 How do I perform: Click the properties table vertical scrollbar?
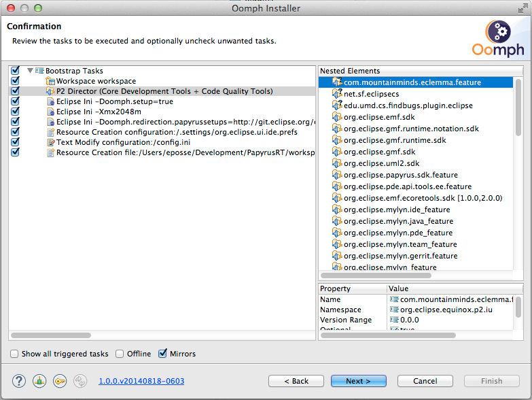tap(518, 307)
